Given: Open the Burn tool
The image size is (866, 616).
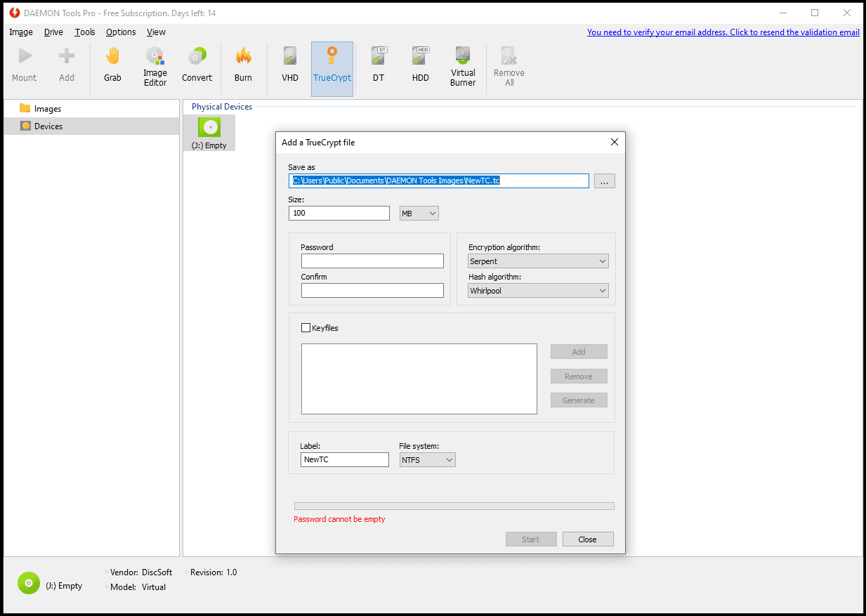Looking at the screenshot, I should click(x=243, y=65).
